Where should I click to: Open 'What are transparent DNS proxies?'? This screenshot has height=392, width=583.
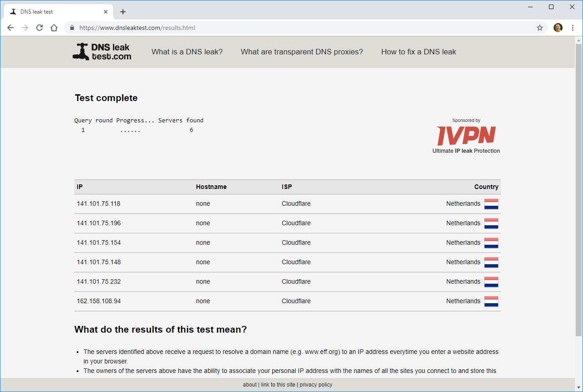point(302,52)
